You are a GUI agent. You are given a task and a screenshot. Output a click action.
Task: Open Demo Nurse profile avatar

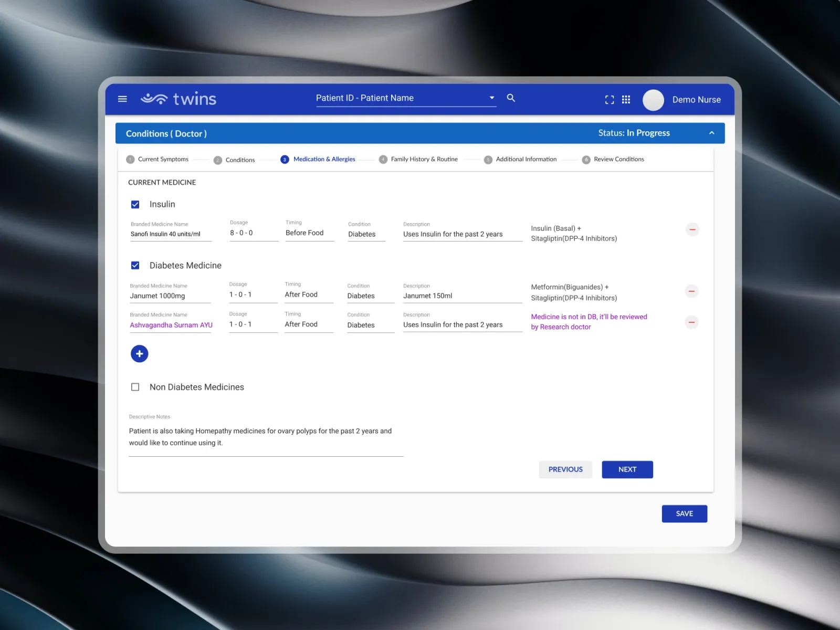click(654, 100)
